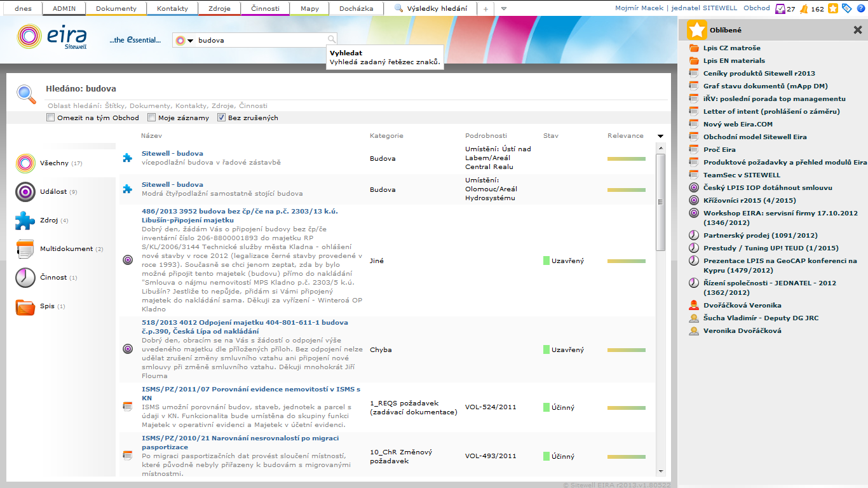Open the results column options arrow
Image resolution: width=868 pixels, height=488 pixels.
660,136
